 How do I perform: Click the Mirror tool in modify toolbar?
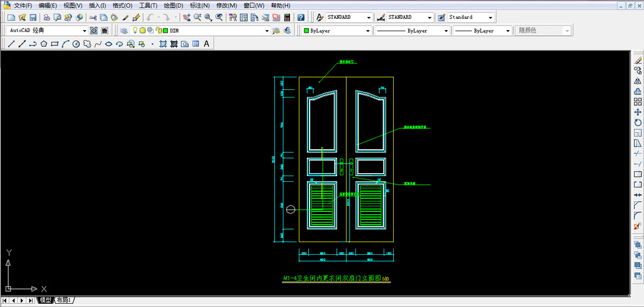pos(638,81)
